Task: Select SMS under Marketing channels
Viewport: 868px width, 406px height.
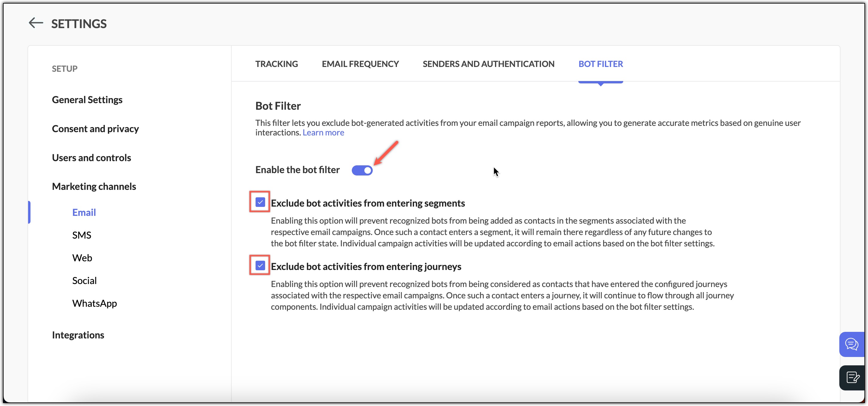Action: tap(82, 235)
